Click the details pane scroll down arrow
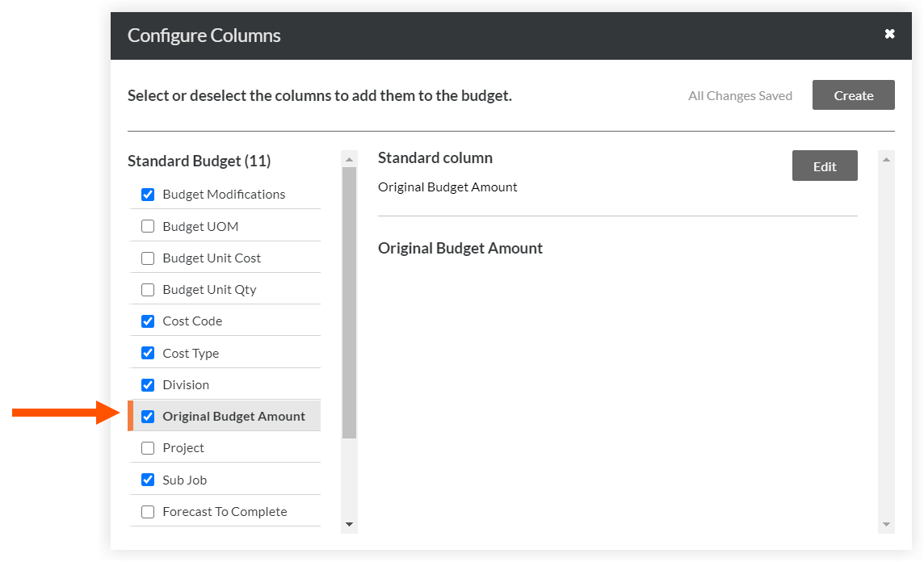Viewport: 924px width, 562px height. click(x=886, y=524)
